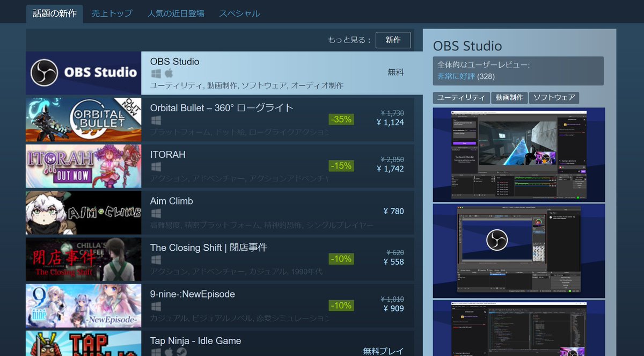The image size is (644, 356).
Task: Click the Apple icon under OBS Studio
Action: point(169,73)
